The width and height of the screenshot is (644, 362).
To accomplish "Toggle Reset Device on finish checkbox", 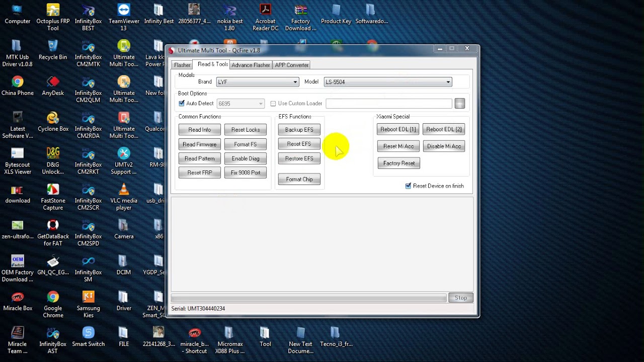I will 408,186.
